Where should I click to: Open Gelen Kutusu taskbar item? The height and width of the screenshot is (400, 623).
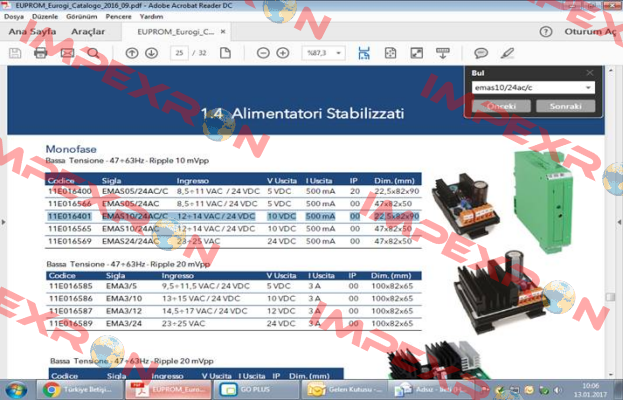click(x=344, y=390)
